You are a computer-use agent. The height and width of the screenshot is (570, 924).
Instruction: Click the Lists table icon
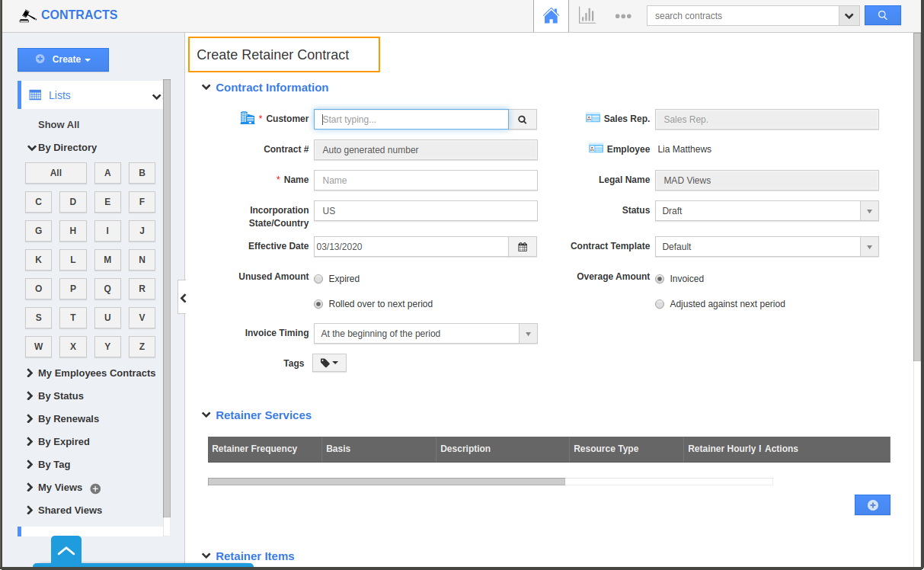[x=35, y=95]
